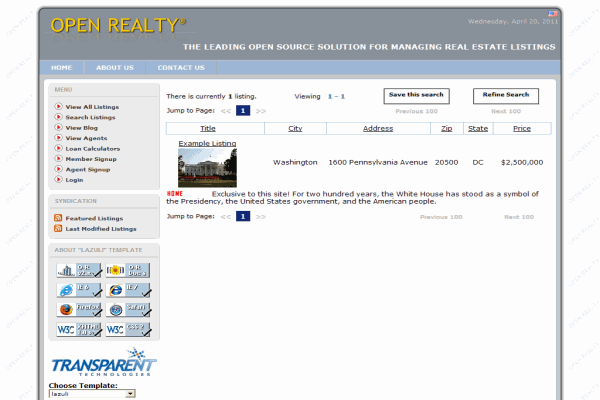The width and height of the screenshot is (600, 400).
Task: Open the About Us navigation tab
Action: (x=115, y=67)
